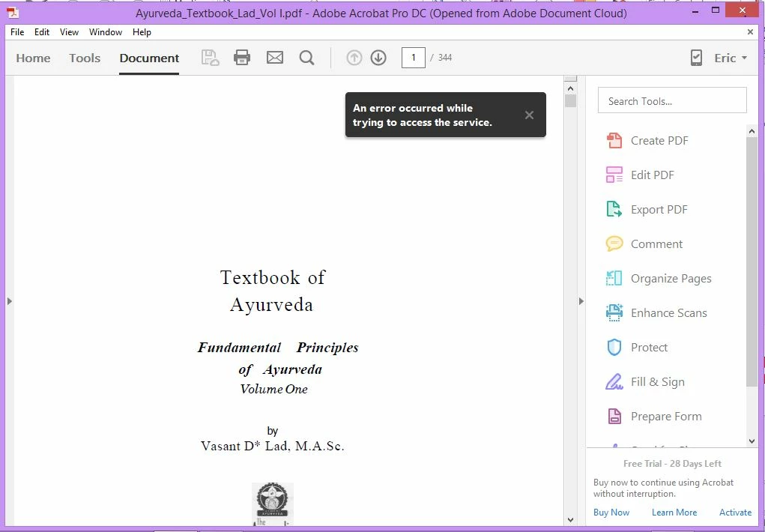Open the Edit menu
This screenshot has width=765, height=532.
41,31
